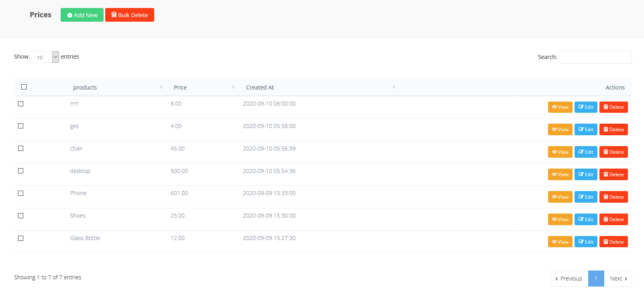Click the date 2020-09-10 05:58:00
Viewport: 644px width, 293px height.
point(269,126)
